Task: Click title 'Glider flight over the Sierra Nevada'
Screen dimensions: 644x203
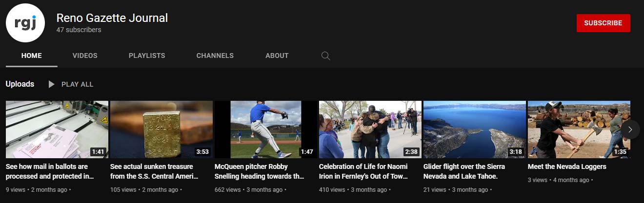Action: click(464, 171)
